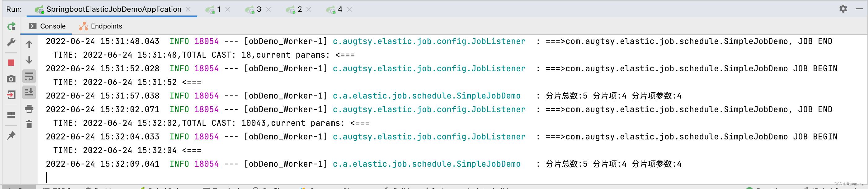Click the exit application icon

[11, 95]
